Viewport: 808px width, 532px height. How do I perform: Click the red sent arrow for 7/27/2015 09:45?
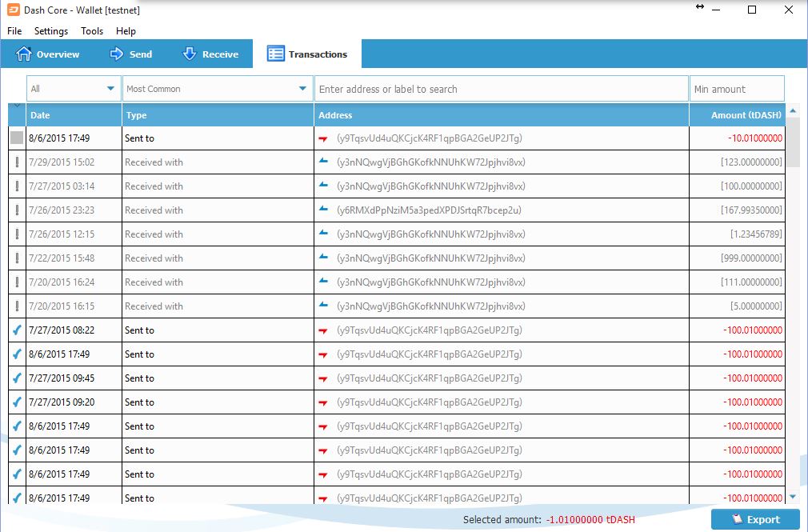323,379
